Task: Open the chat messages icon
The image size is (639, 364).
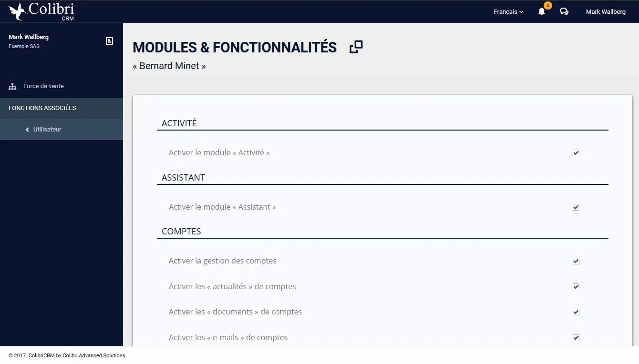Action: point(564,12)
